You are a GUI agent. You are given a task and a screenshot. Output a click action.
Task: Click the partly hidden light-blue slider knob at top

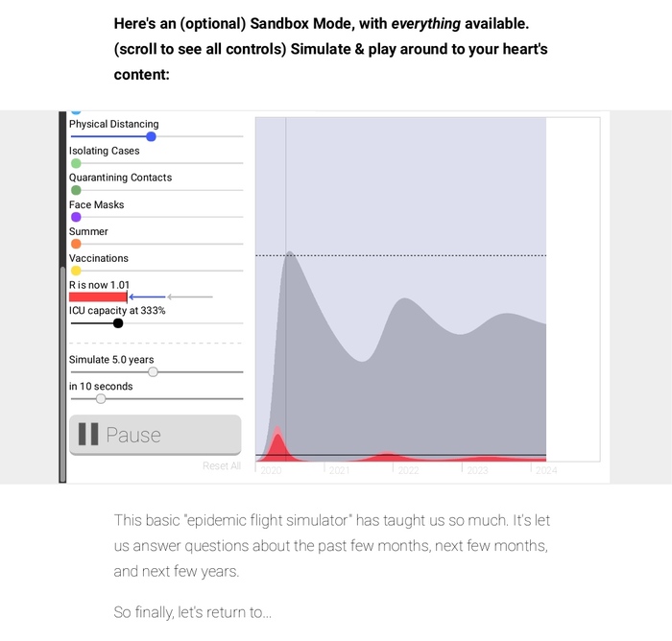click(x=76, y=112)
